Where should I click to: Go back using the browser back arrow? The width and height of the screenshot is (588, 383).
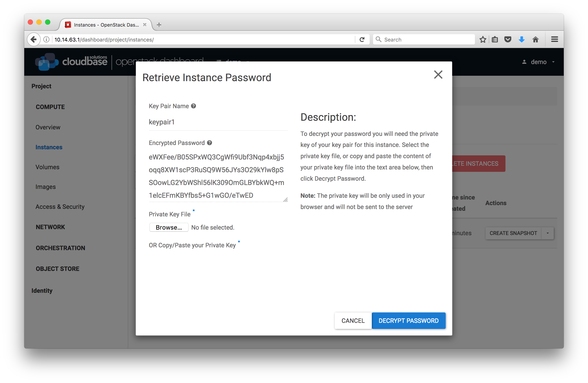(x=34, y=39)
